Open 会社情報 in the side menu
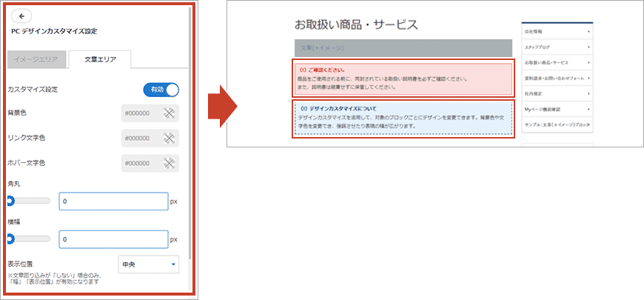Image resolution: width=644 pixels, height=300 pixels. [556, 32]
